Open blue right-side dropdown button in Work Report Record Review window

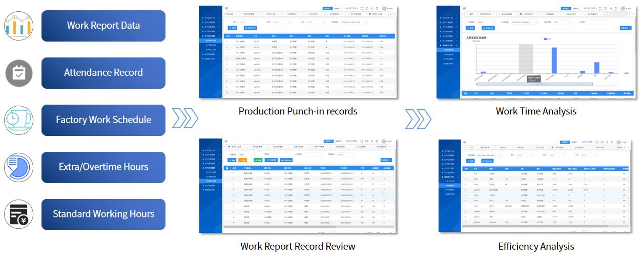pyautogui.click(x=386, y=160)
